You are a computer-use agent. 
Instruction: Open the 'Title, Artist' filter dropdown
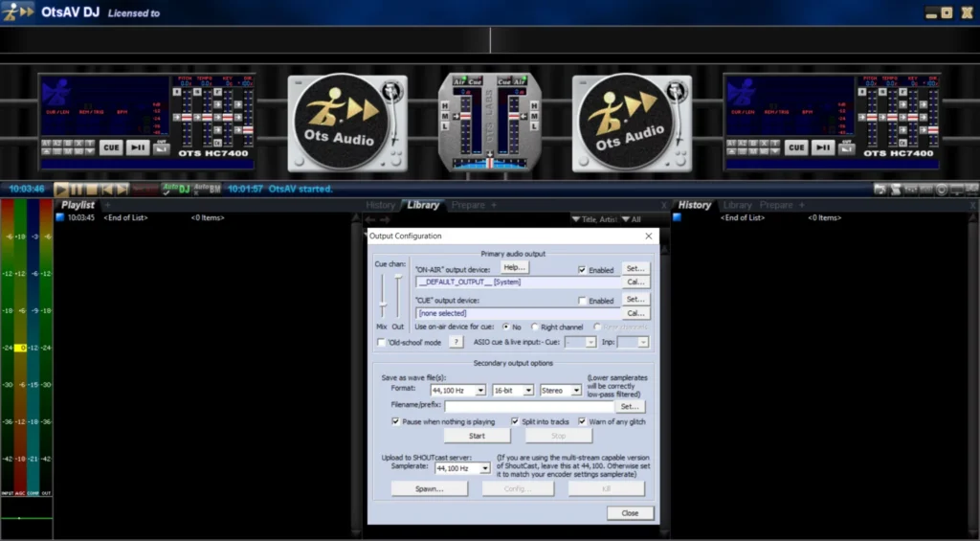[594, 219]
